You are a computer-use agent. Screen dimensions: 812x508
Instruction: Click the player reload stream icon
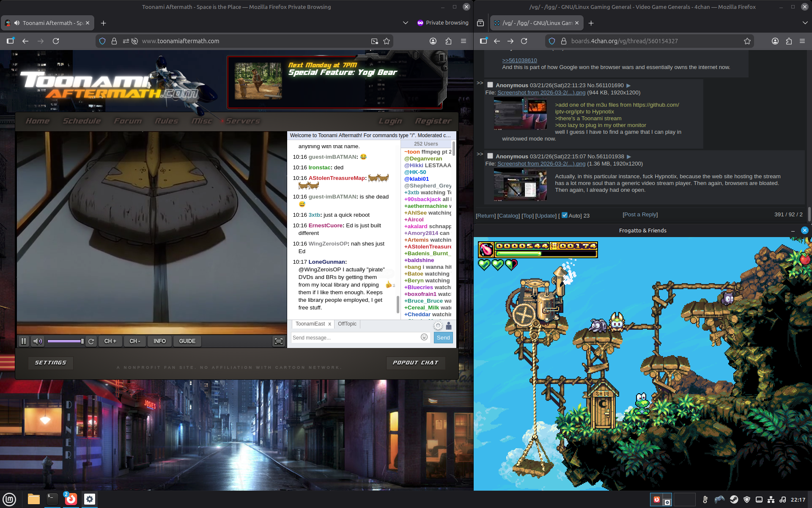[x=91, y=341]
